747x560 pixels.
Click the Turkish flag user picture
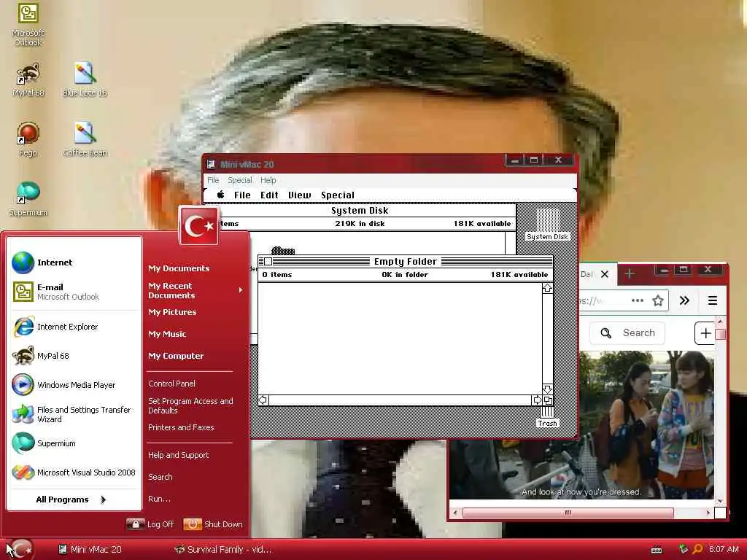point(199,226)
